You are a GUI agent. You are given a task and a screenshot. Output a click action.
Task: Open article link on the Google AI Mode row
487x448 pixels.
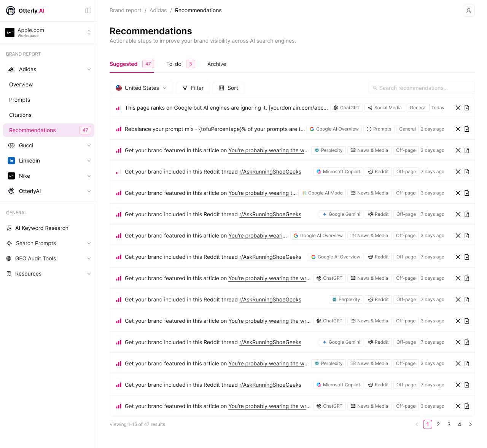(x=263, y=193)
